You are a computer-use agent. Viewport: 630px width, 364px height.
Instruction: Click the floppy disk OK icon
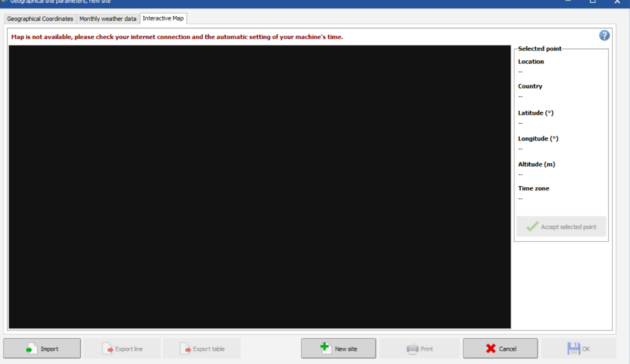[x=573, y=349]
